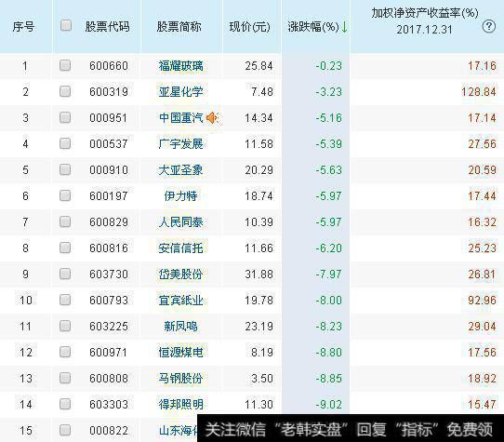Click stock code 603730
Screen dimensions: 504x442
(x=109, y=275)
